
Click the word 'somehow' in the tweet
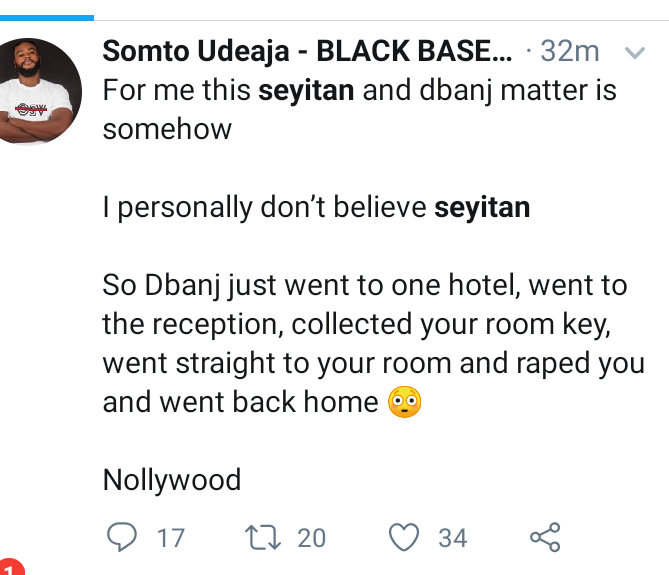[167, 129]
